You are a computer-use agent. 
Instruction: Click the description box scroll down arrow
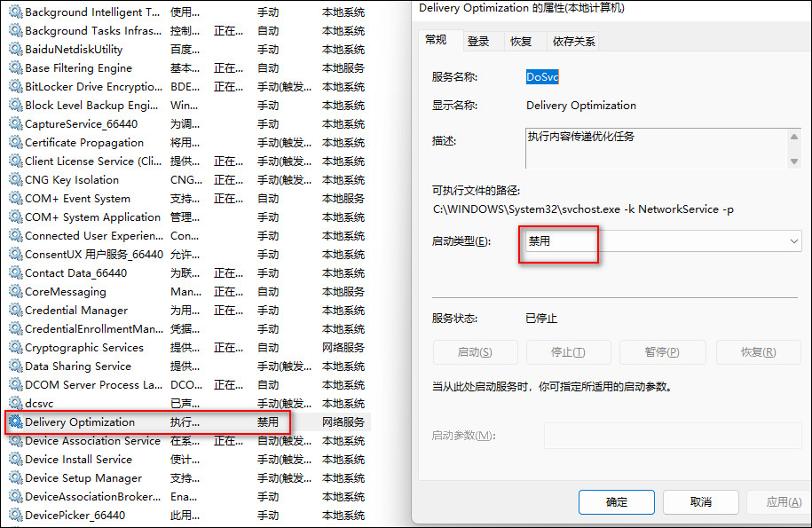tap(794, 162)
